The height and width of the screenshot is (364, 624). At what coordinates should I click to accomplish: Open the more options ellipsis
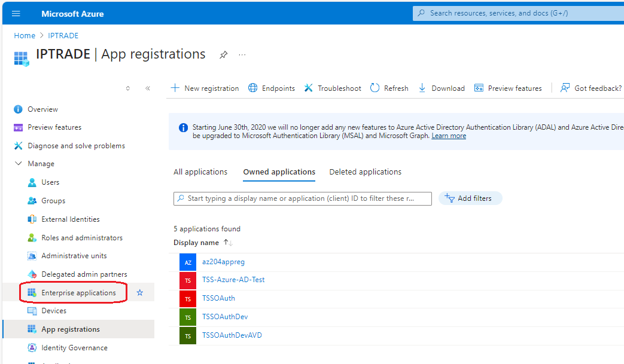tap(242, 55)
